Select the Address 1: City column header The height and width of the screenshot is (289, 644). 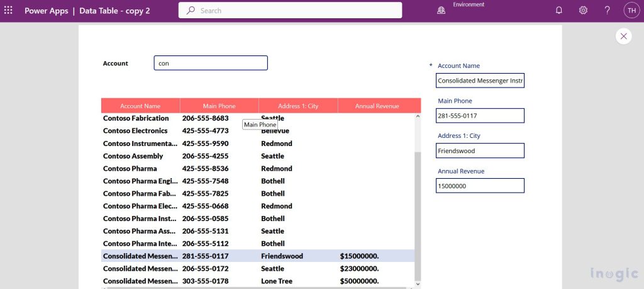(298, 106)
